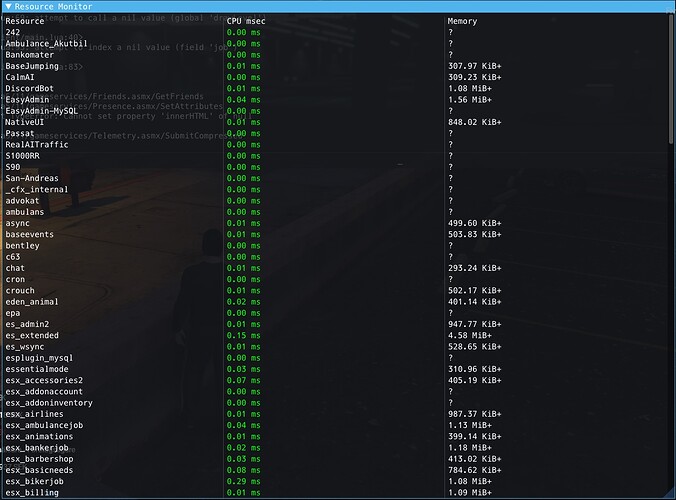The image size is (676, 500).
Task: Select the esx_addoninventory resource name
Action: point(49,403)
